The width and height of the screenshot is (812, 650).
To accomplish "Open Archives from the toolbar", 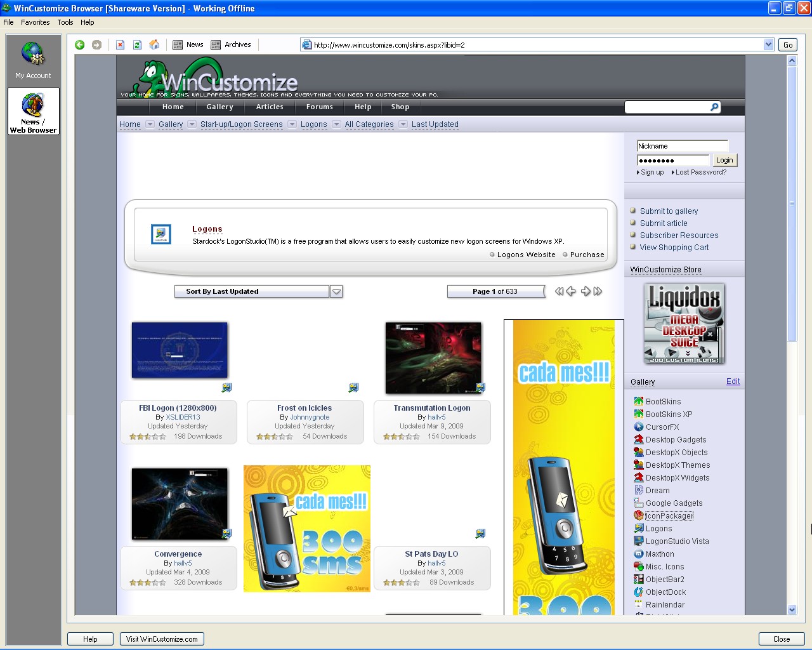I will coord(231,44).
